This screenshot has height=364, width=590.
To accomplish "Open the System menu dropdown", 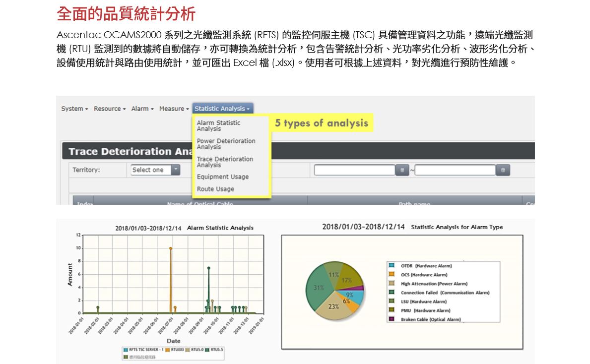I will (x=74, y=109).
